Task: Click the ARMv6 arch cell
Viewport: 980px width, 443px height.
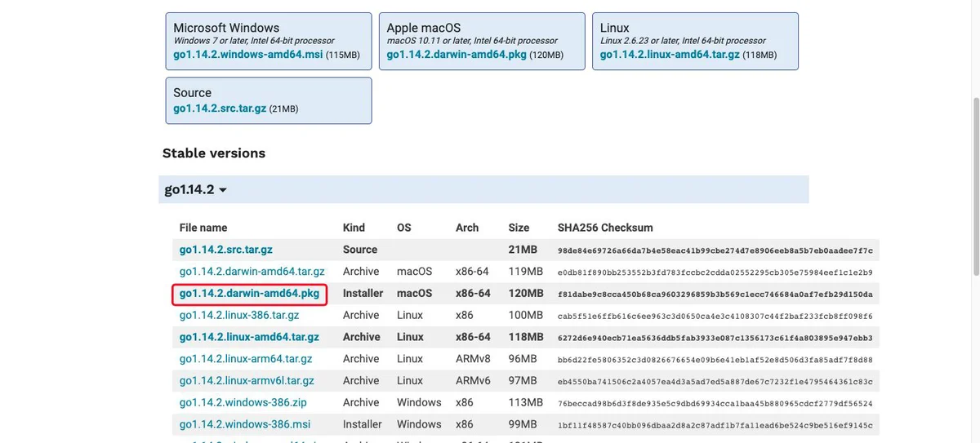Action: [x=473, y=381]
